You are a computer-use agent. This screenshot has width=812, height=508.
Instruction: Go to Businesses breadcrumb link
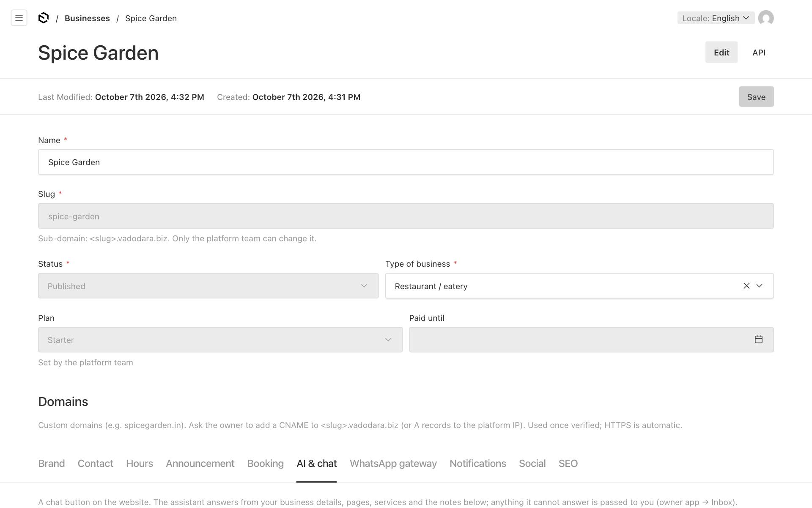[87, 18]
